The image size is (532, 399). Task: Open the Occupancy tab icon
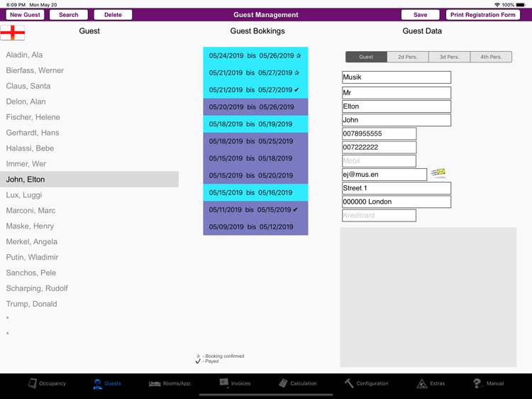tap(33, 383)
